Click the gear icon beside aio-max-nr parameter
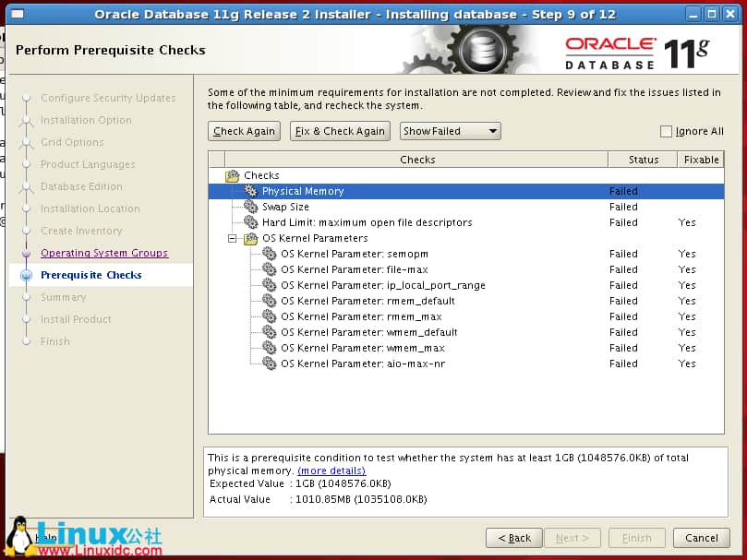Screen dimensions: 747x560 (269, 363)
